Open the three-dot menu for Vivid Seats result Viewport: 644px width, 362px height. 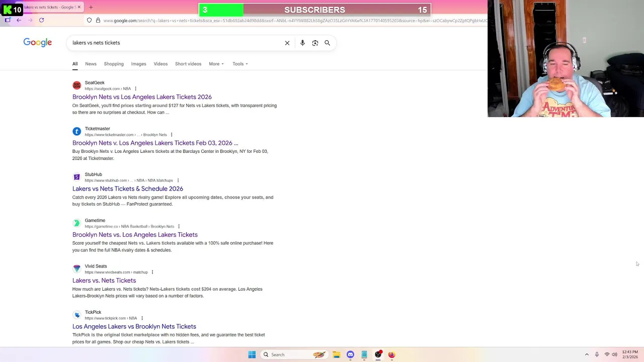click(152, 272)
